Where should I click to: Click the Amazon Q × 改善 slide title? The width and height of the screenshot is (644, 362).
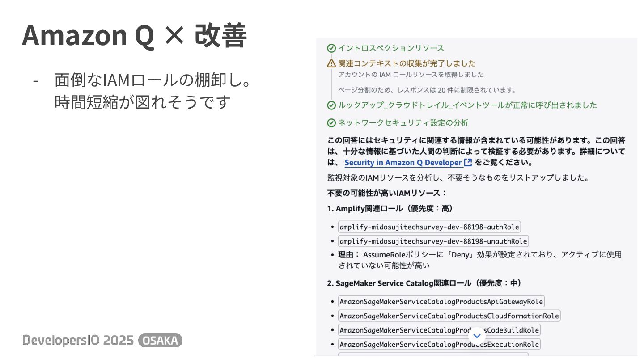pos(134,36)
